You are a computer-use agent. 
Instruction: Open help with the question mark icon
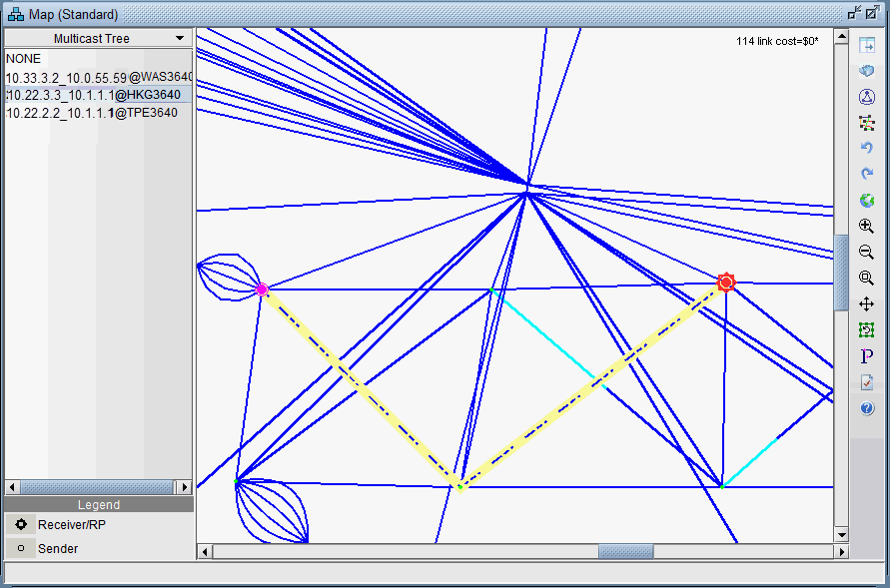point(866,408)
